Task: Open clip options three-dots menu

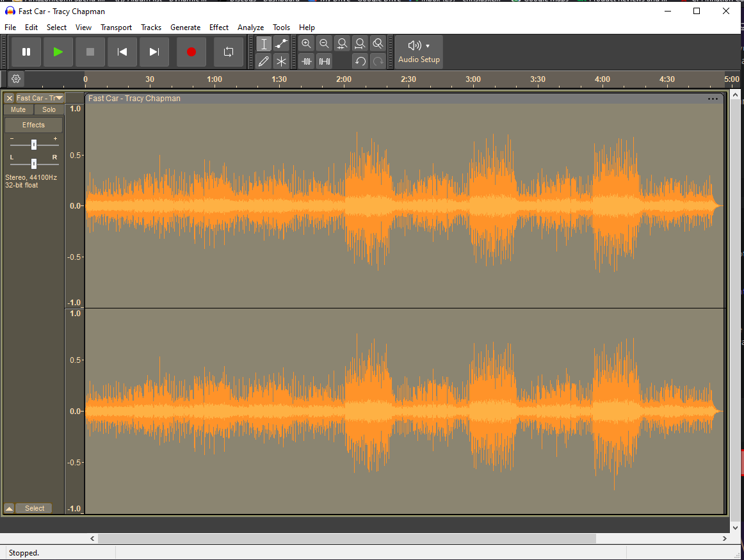Action: (713, 99)
